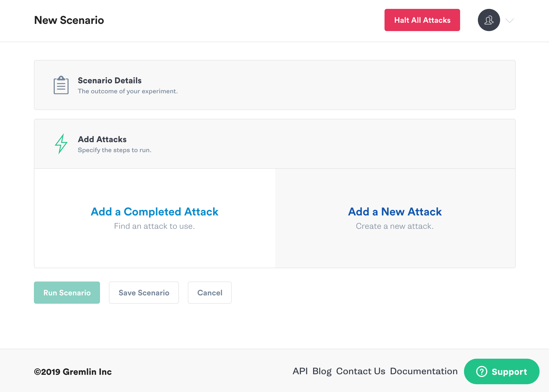Click 'Create a new attack.' text
The height and width of the screenshot is (392, 549).
(395, 226)
